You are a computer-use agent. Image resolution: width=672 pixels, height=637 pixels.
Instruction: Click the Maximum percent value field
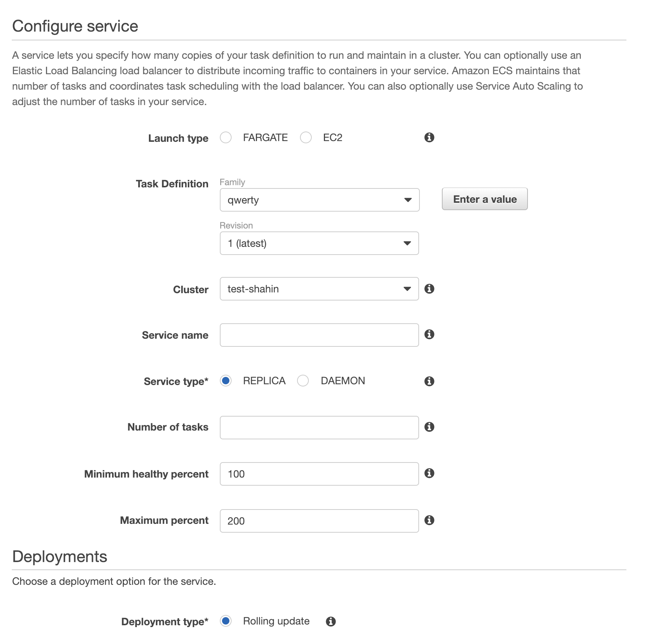coord(319,521)
